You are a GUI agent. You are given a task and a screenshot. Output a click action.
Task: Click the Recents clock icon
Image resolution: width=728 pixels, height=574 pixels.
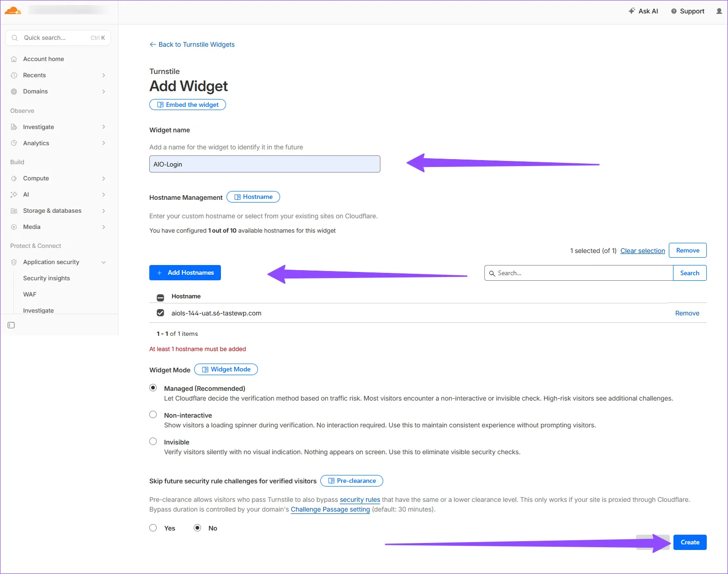coord(14,75)
